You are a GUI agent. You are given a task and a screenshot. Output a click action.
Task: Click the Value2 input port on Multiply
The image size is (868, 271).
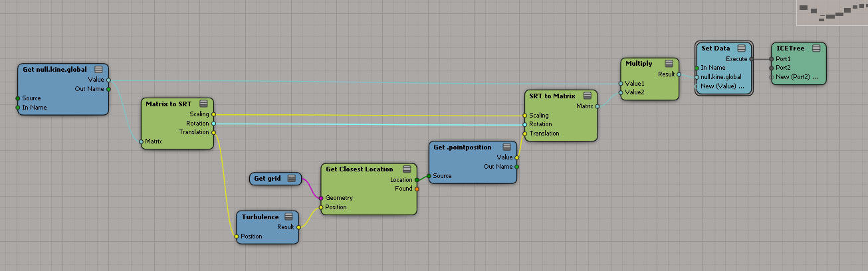coord(620,93)
